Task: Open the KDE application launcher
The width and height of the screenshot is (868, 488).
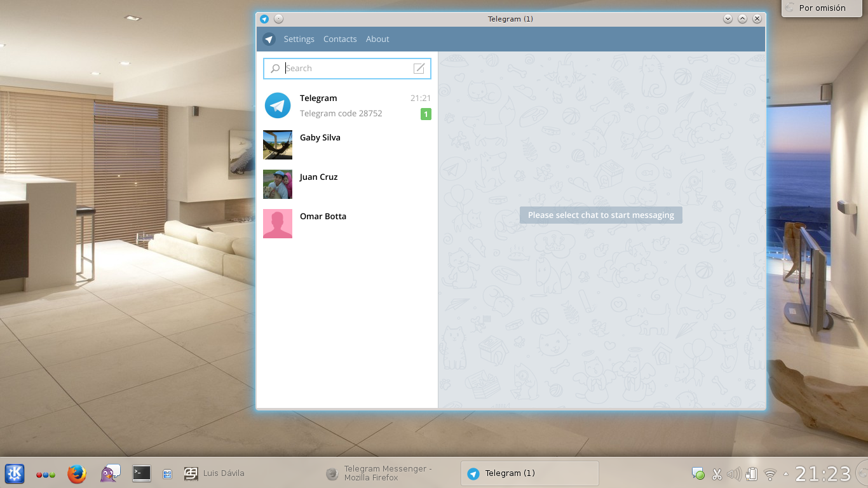Action: 15,473
